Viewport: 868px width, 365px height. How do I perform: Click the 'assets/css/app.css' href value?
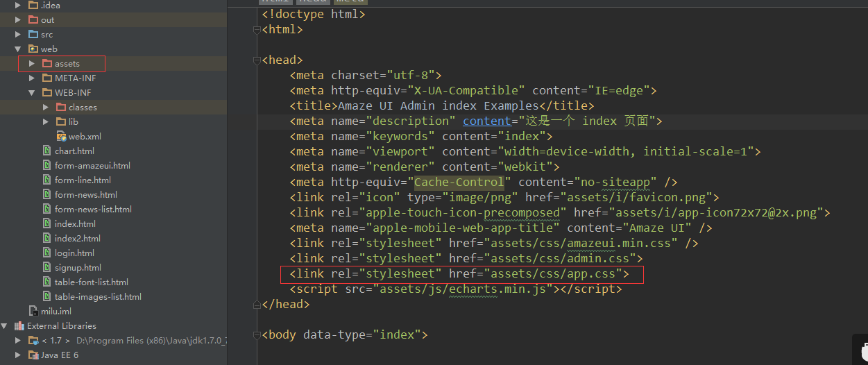(x=553, y=273)
